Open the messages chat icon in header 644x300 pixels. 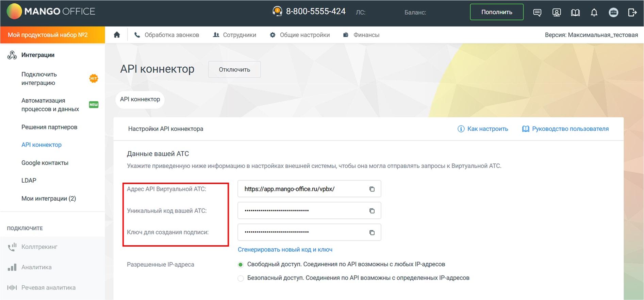537,13
